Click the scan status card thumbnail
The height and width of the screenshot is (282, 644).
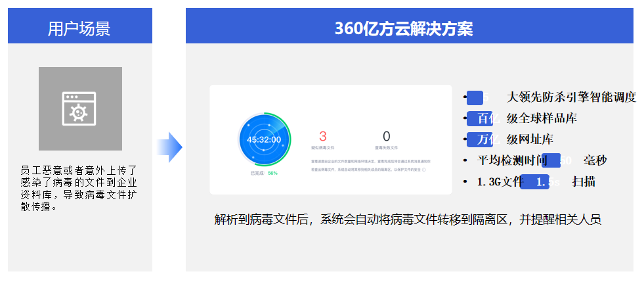tap(331, 140)
